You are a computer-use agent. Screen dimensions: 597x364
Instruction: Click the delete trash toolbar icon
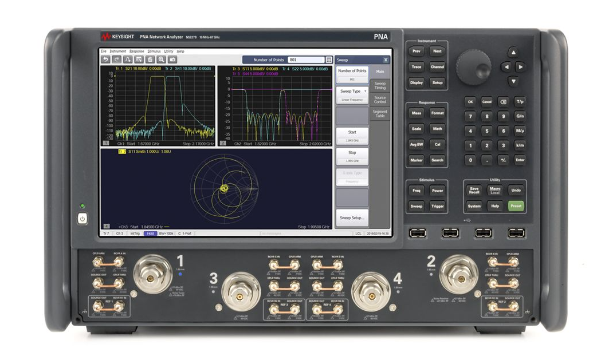pos(150,60)
